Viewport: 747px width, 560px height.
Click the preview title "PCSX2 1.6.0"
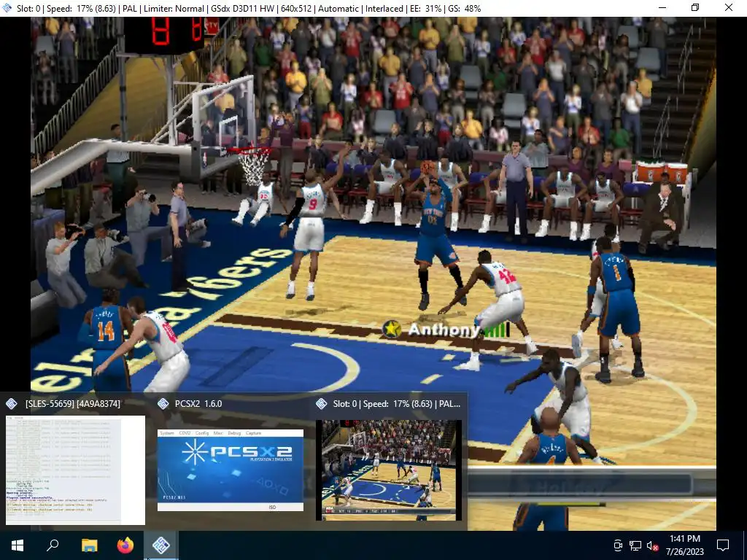(198, 404)
